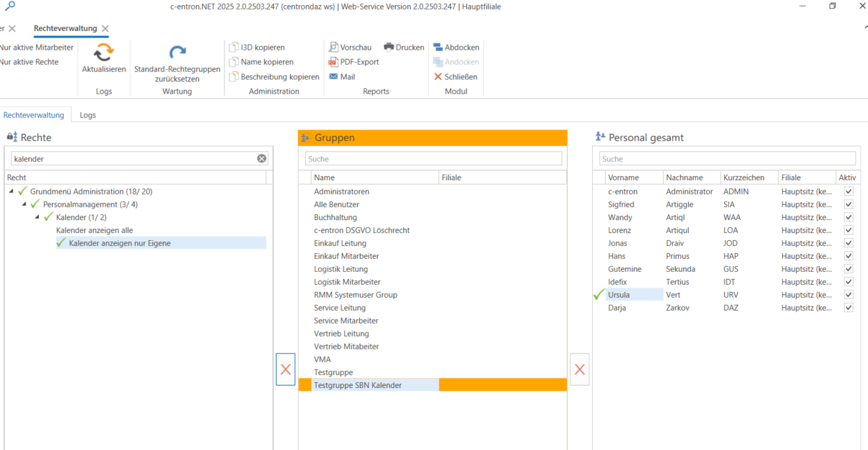Click the Abdocken undock icon
This screenshot has width=868, height=450.
click(x=438, y=47)
